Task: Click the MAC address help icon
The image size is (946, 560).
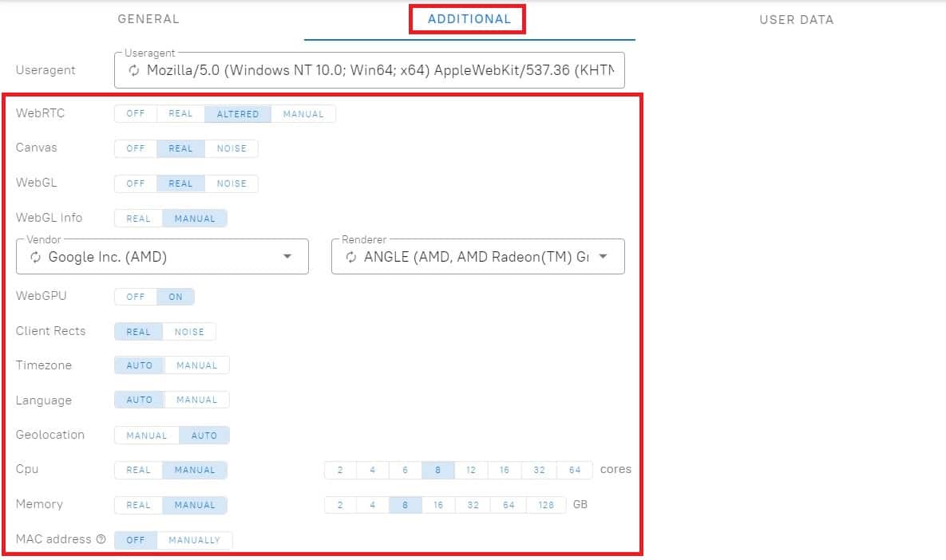Action: coord(101,539)
